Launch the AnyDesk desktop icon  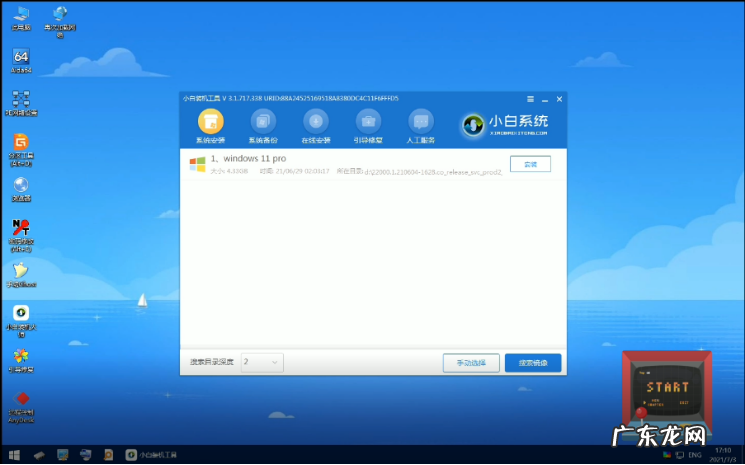click(x=21, y=407)
